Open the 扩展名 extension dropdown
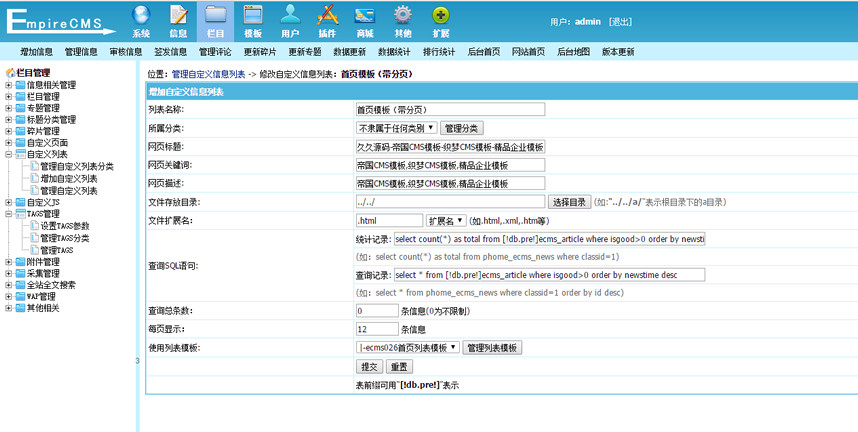858x432 pixels. [x=445, y=220]
